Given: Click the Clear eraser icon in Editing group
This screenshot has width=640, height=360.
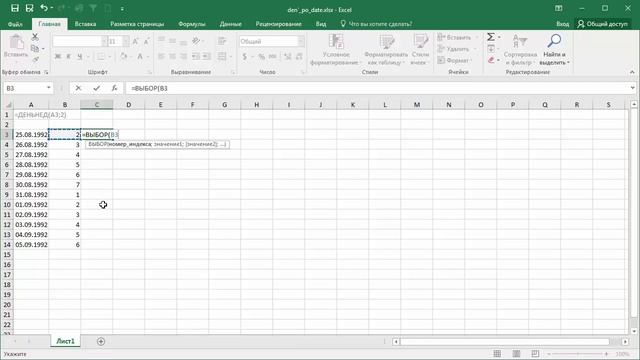Looking at the screenshot, I should coord(491,60).
